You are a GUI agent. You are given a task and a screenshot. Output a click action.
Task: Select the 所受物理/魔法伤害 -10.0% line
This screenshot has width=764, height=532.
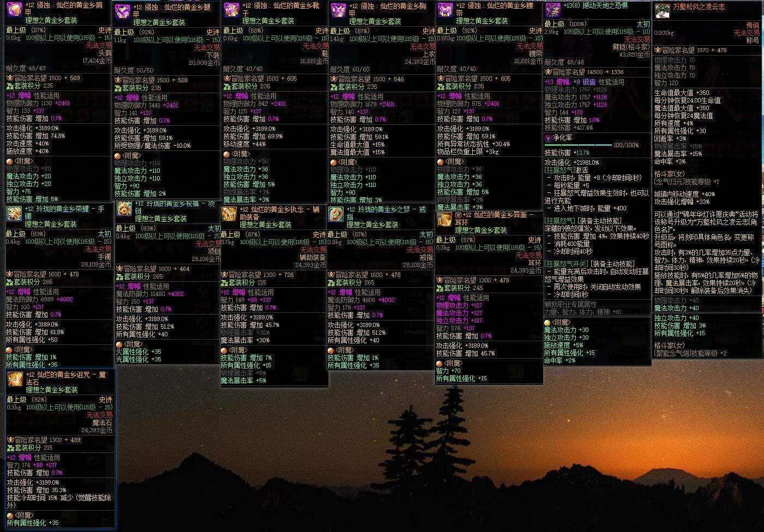coord(153,146)
